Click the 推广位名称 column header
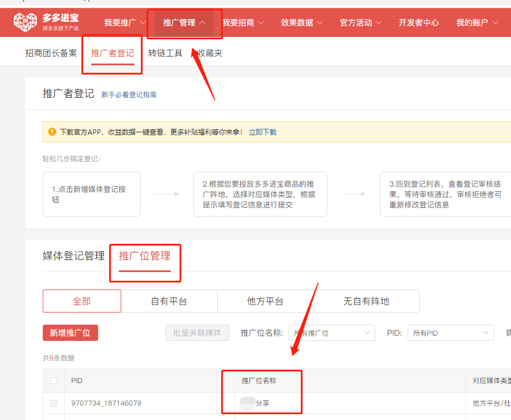This screenshot has height=420, width=511. coord(259,381)
